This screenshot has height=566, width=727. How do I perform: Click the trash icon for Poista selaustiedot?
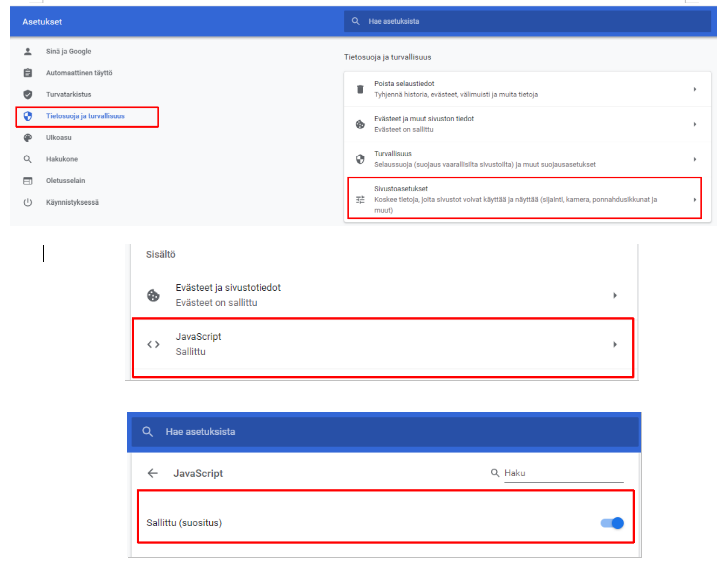361,90
